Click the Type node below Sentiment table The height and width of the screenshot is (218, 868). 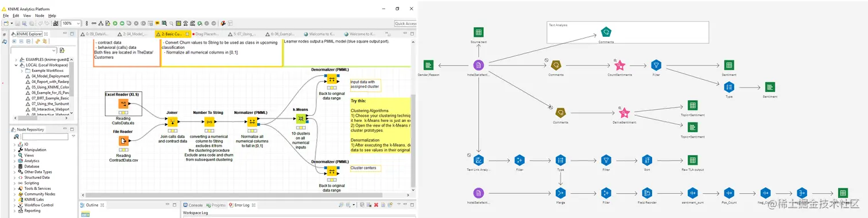pos(729,87)
